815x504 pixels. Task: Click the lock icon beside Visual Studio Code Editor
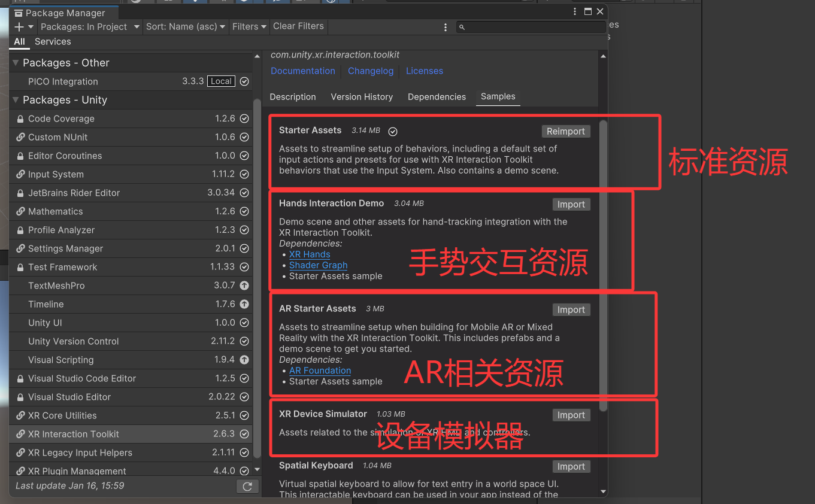pos(20,379)
